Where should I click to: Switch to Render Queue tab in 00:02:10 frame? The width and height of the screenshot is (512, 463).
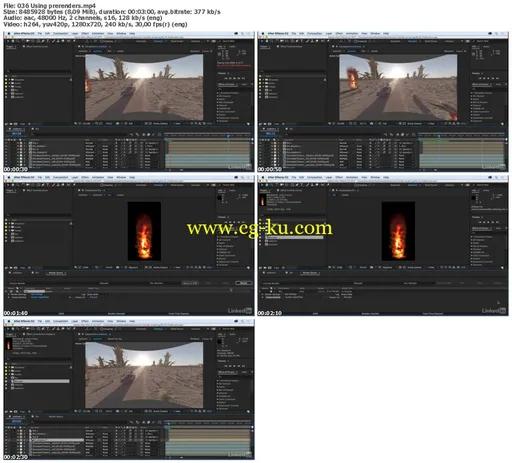[x=310, y=273]
